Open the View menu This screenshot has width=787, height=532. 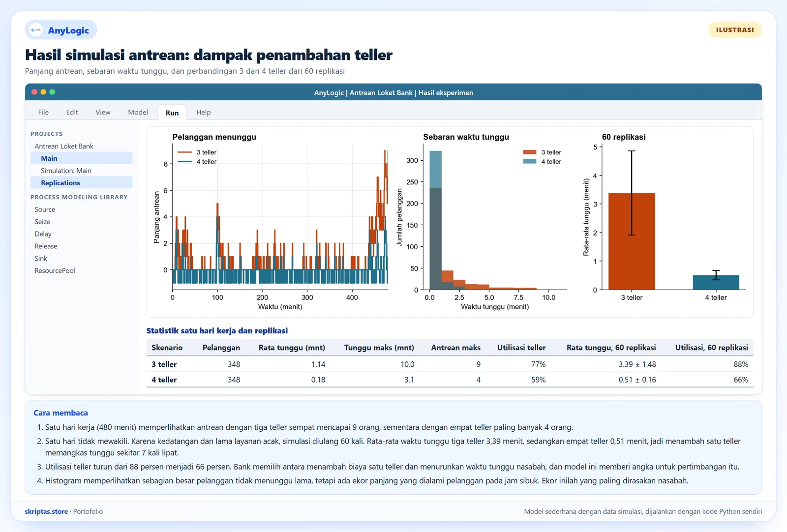pos(103,112)
